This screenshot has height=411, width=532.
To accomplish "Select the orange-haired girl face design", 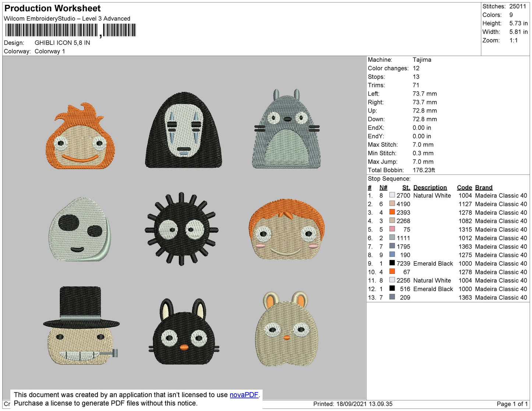I will 286,230.
